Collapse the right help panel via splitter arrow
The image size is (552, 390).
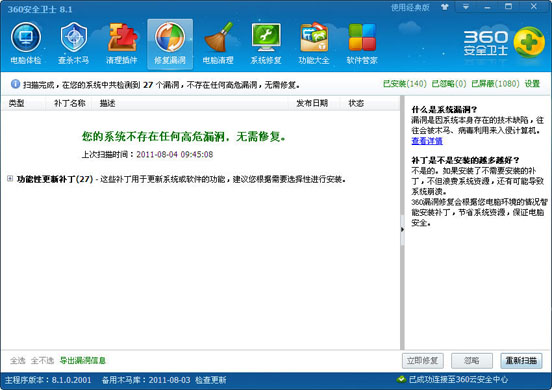point(402,229)
